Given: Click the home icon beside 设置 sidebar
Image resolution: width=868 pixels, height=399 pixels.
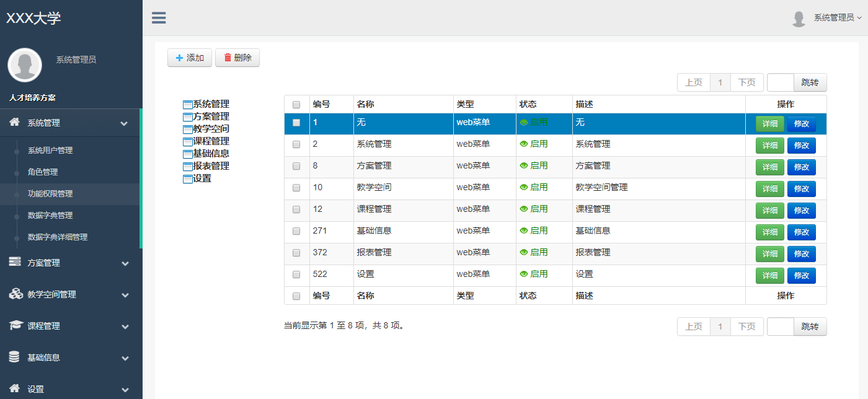Looking at the screenshot, I should [15, 388].
